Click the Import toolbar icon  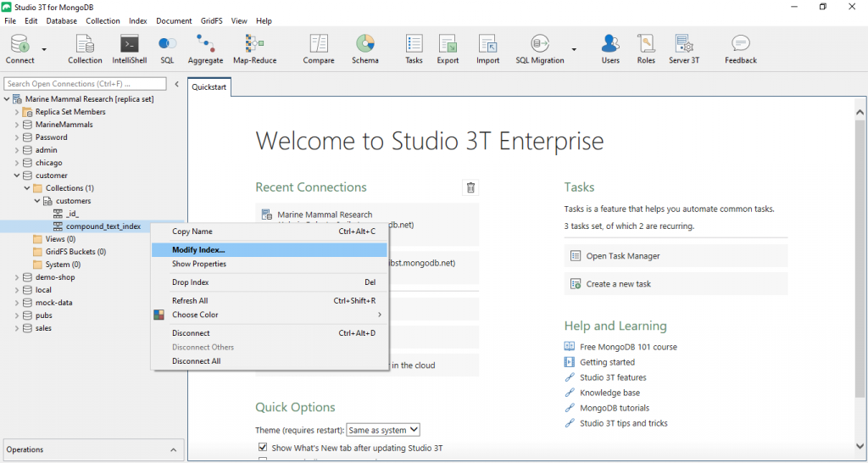pyautogui.click(x=487, y=48)
